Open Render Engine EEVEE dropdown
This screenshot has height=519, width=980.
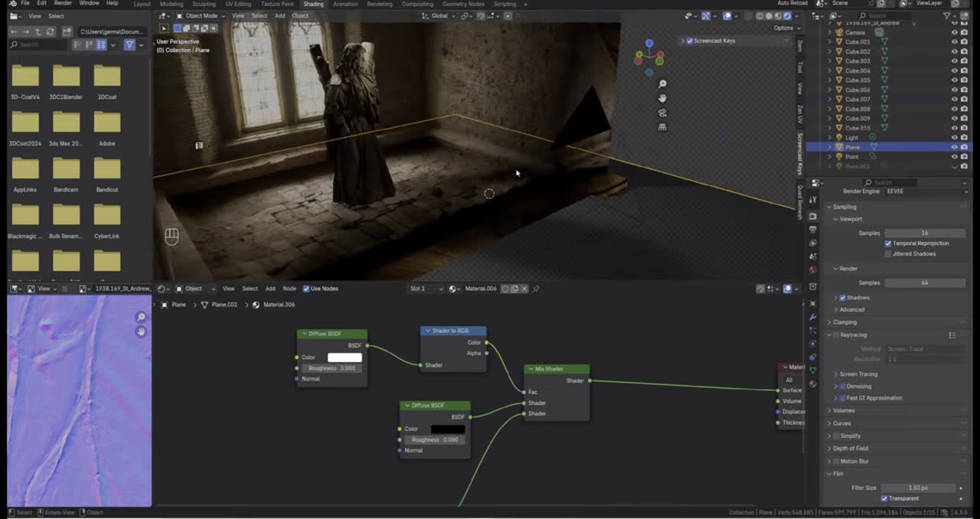pyautogui.click(x=926, y=191)
